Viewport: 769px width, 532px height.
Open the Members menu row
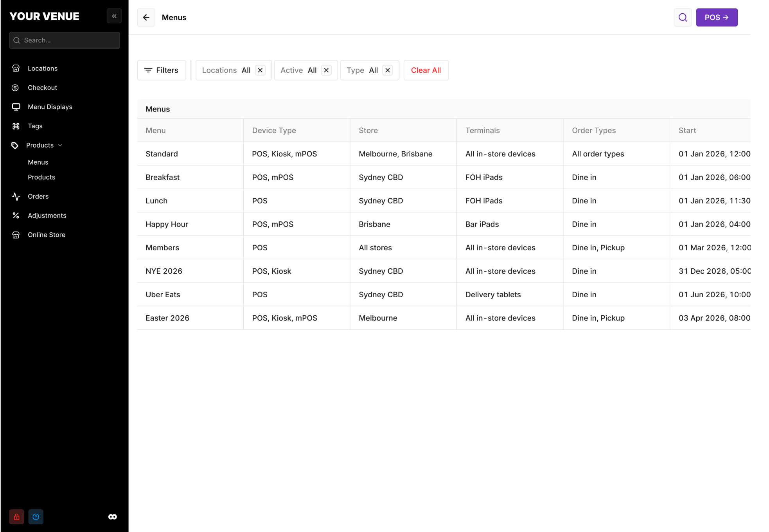[x=444, y=248]
